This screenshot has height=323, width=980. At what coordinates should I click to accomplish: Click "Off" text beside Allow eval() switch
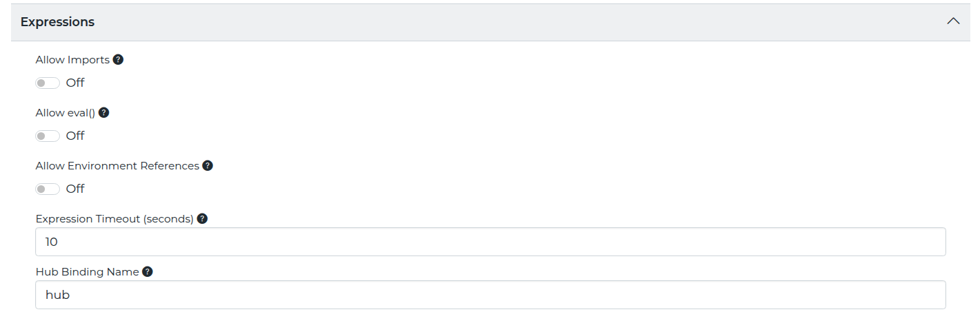coord(75,136)
